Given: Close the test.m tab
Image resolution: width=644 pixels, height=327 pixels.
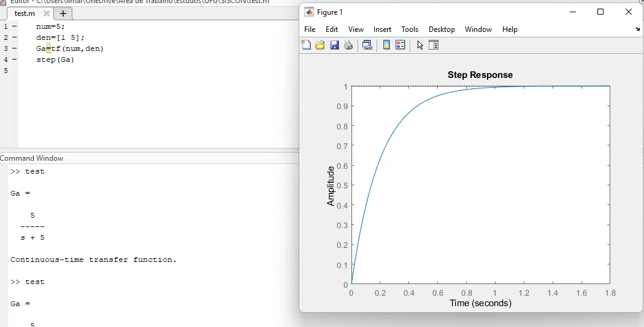Looking at the screenshot, I should (x=47, y=13).
